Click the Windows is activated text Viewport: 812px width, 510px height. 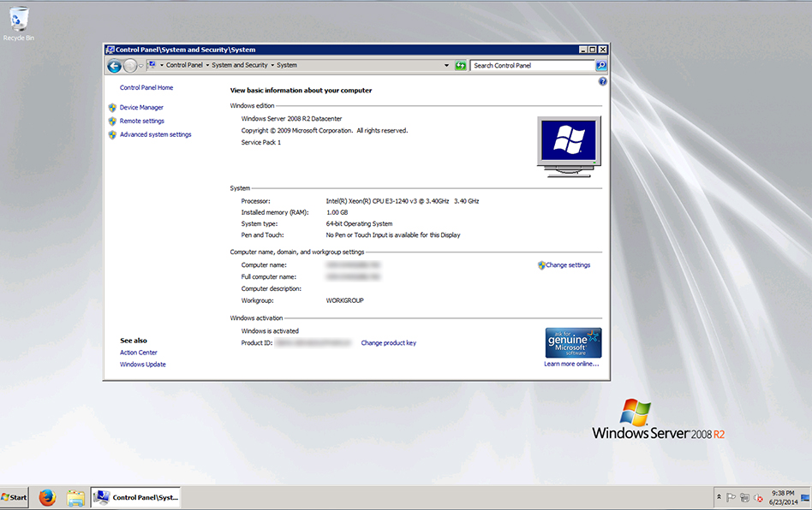270,331
